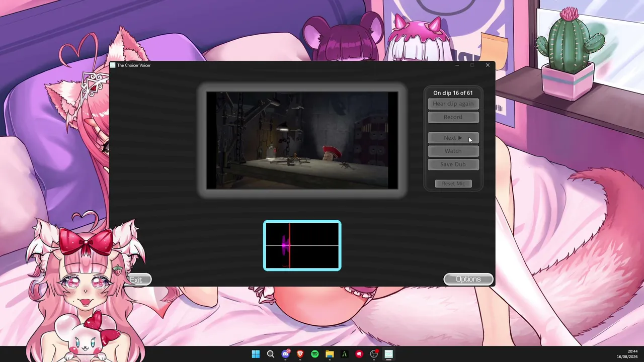Click the audio waveform display
Viewport: 644px width, 362px height.
(302, 246)
